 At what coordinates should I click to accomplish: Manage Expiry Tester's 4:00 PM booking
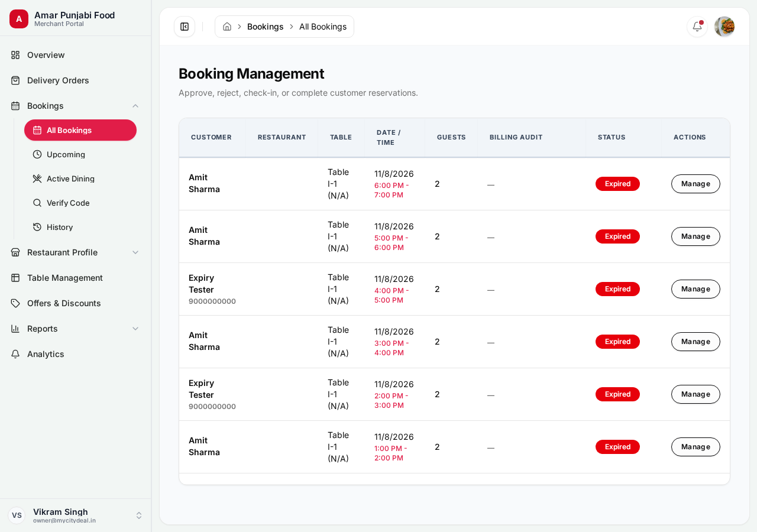695,289
